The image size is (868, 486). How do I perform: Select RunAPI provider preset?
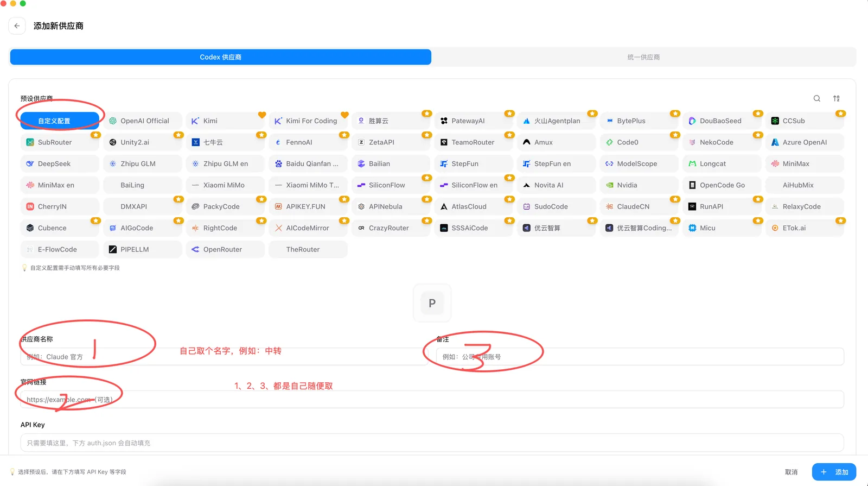722,207
